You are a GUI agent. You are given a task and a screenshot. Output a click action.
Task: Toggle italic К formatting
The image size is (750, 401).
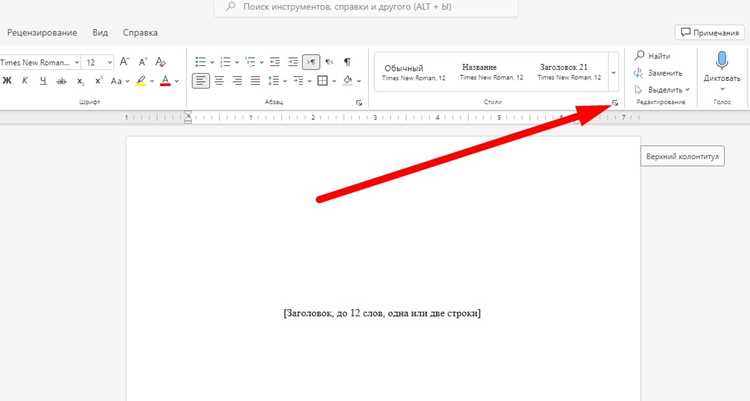tap(25, 81)
